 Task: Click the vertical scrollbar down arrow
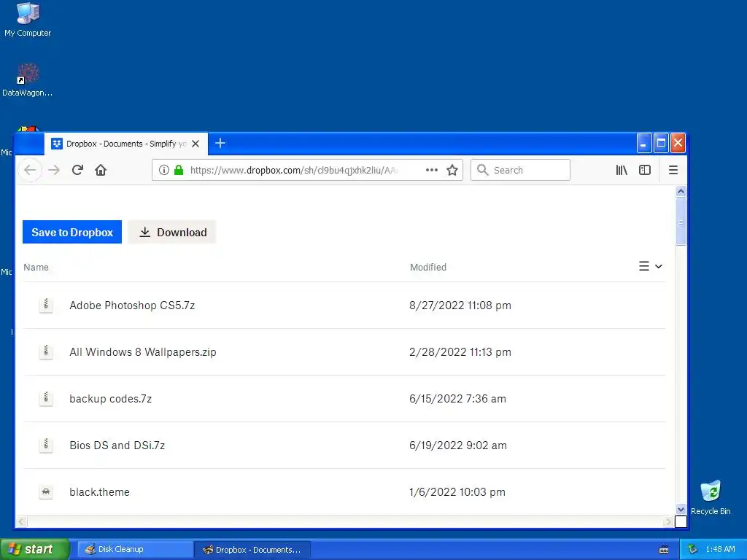click(681, 509)
